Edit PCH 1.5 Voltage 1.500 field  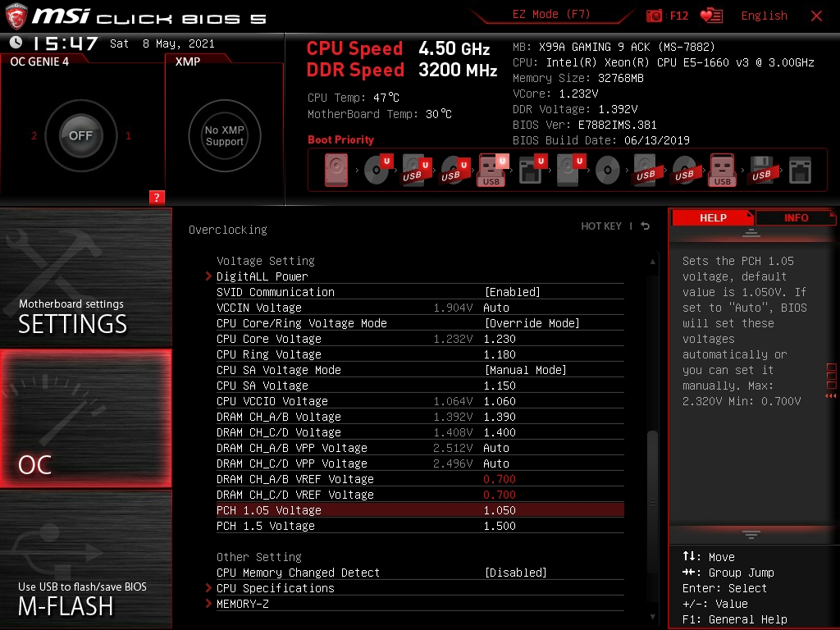(x=500, y=526)
